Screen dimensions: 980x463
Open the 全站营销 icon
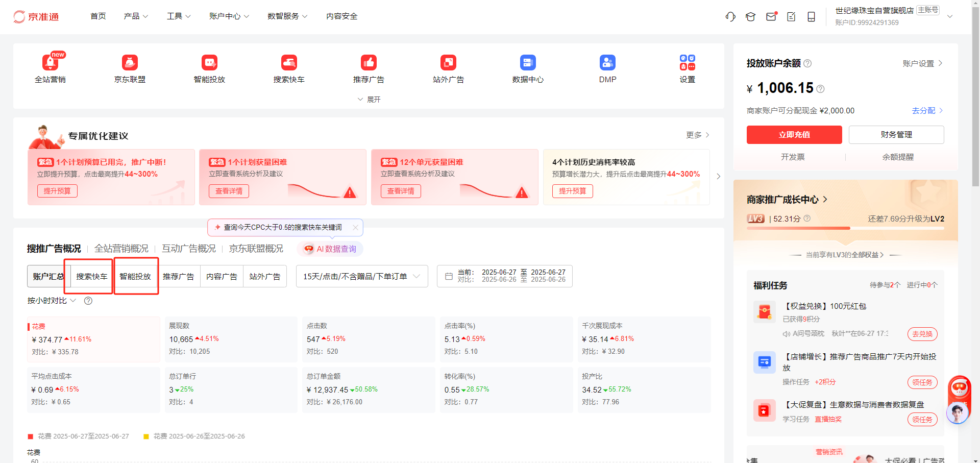(50, 63)
